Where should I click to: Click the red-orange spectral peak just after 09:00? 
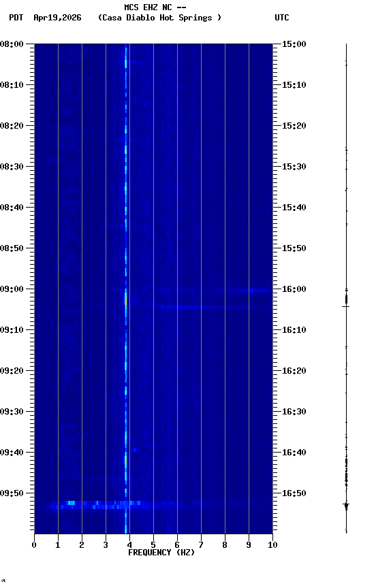point(126,300)
